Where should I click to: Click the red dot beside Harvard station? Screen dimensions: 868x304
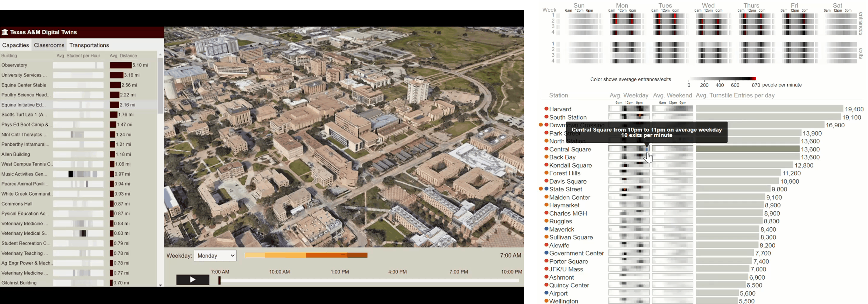pyautogui.click(x=546, y=109)
